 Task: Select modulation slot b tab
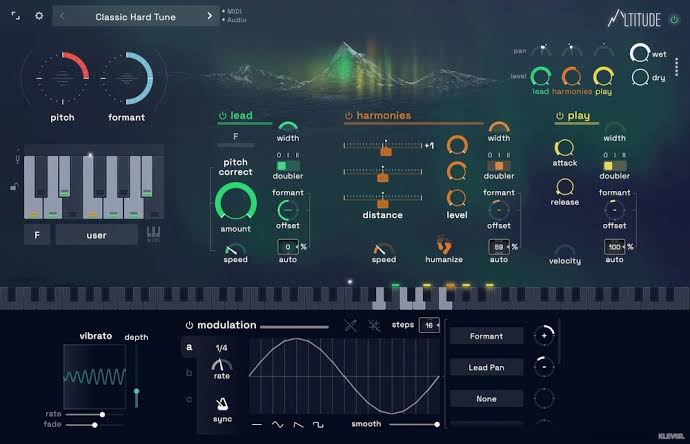click(x=189, y=373)
